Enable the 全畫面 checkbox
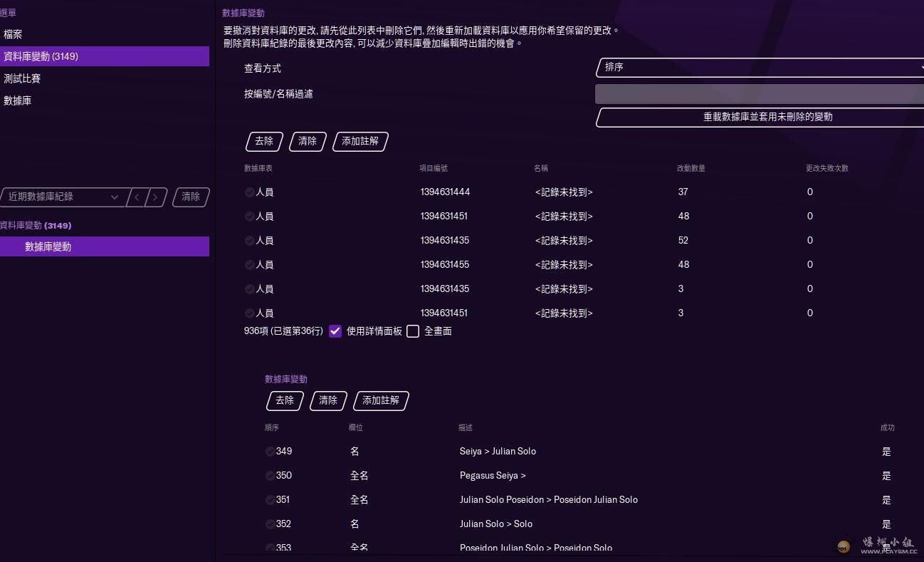924x562 pixels. pyautogui.click(x=413, y=331)
